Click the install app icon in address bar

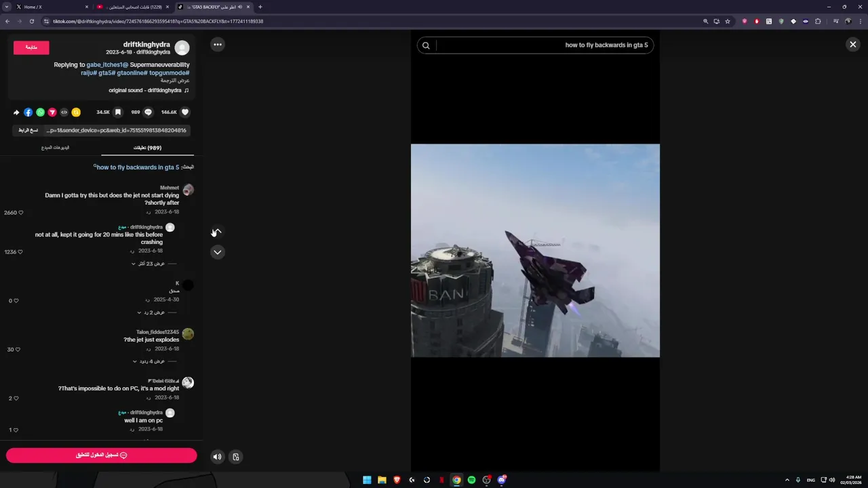pyautogui.click(x=716, y=21)
